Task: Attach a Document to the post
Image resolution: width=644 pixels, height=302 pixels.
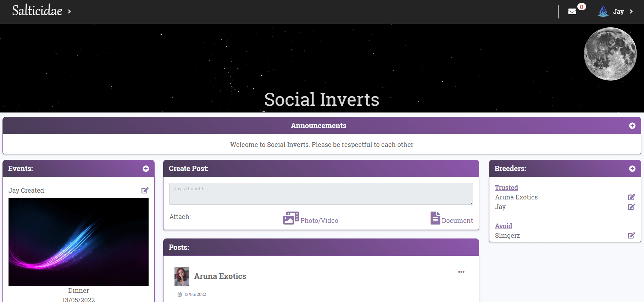Action: pos(452,219)
